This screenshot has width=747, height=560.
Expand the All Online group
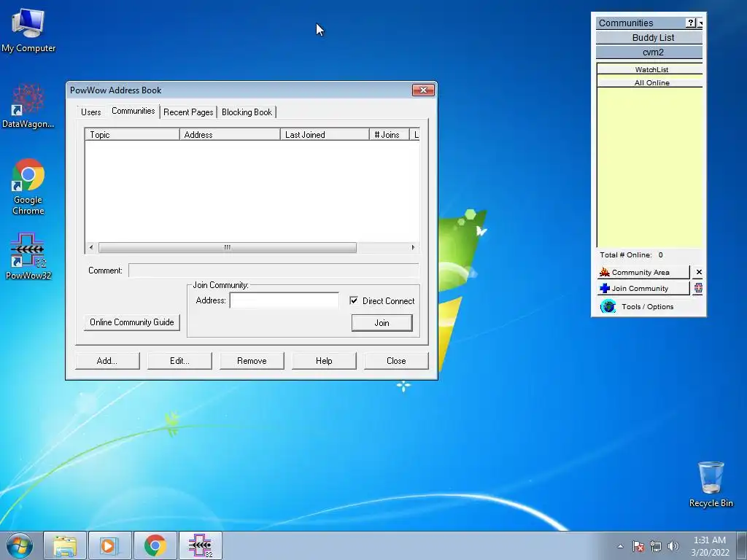click(x=650, y=82)
